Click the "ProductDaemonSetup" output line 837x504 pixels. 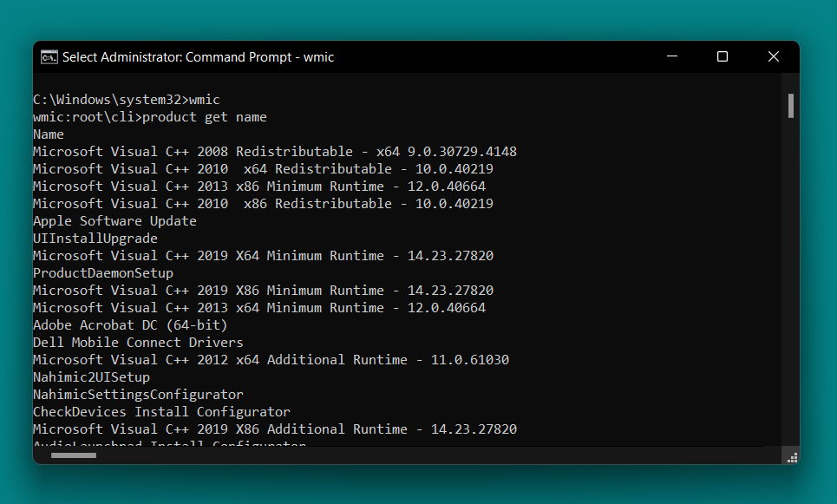103,273
